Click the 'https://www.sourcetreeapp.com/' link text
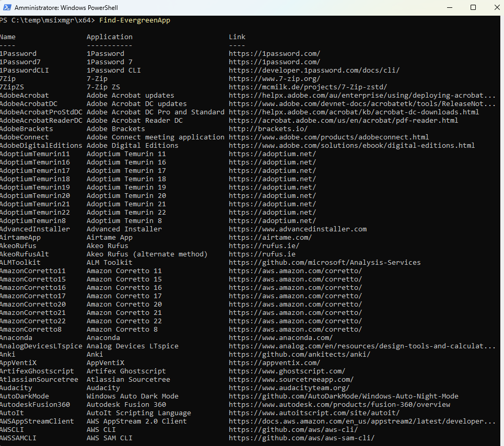The image size is (504, 446). 291,380
